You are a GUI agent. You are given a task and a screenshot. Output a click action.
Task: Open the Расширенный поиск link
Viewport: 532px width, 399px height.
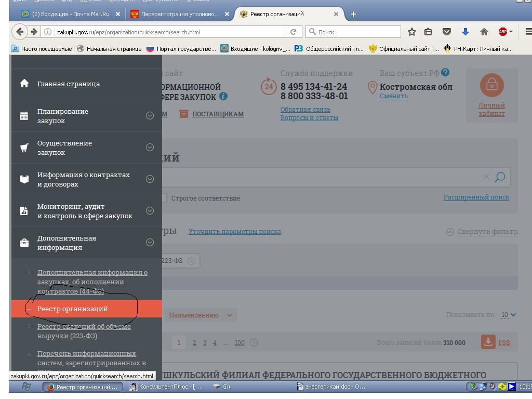[x=476, y=197]
